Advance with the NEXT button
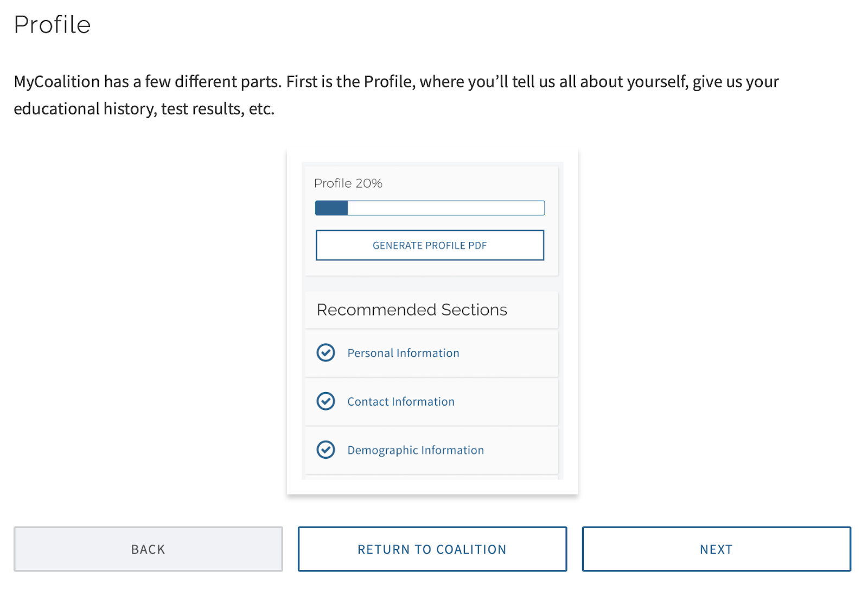 pyautogui.click(x=716, y=549)
